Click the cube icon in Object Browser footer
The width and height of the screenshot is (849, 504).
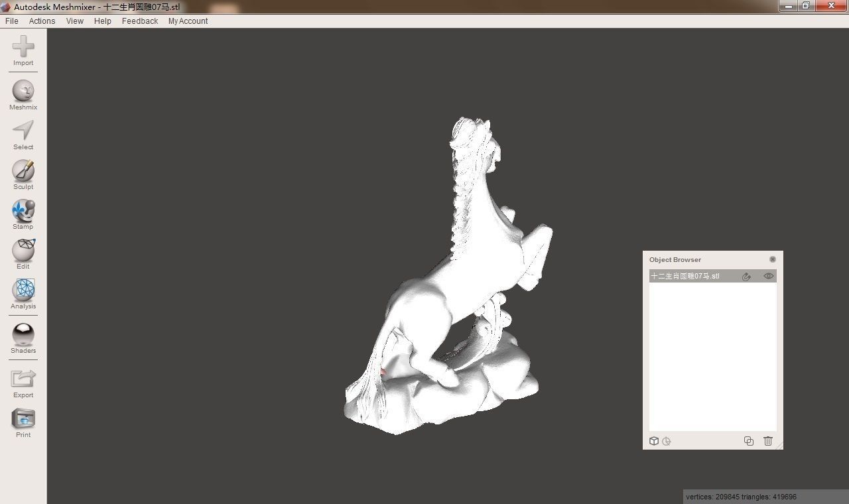(x=654, y=441)
